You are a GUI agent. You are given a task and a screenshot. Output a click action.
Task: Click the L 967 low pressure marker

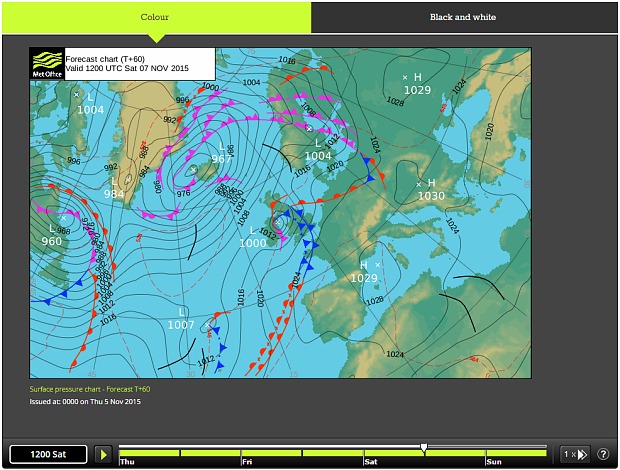221,153
